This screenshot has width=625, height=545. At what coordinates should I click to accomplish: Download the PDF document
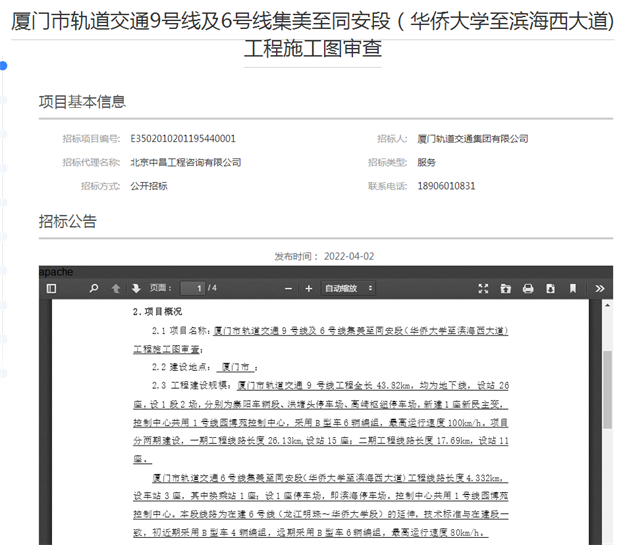(x=550, y=289)
